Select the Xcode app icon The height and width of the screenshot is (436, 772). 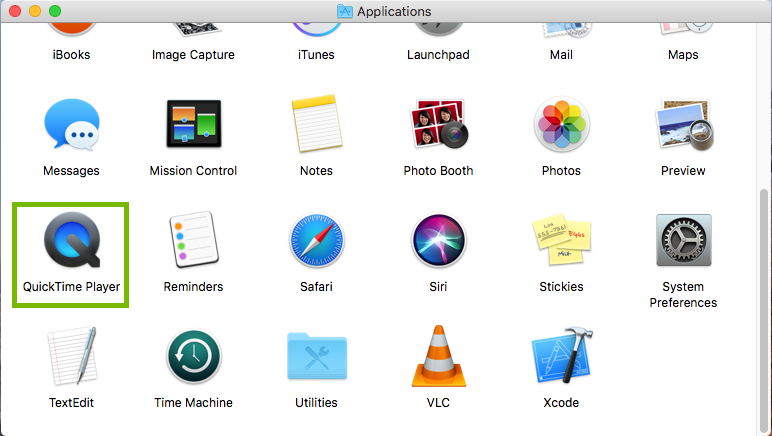[562, 355]
